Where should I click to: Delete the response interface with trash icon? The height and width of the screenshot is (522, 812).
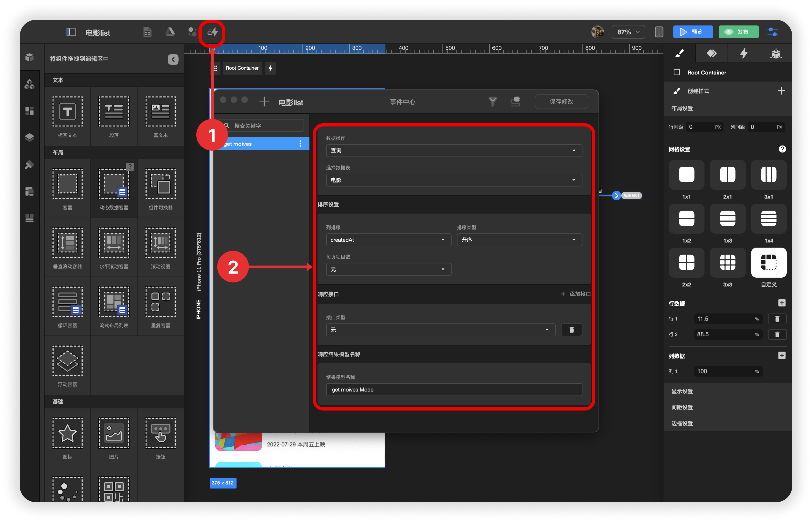[x=571, y=330]
